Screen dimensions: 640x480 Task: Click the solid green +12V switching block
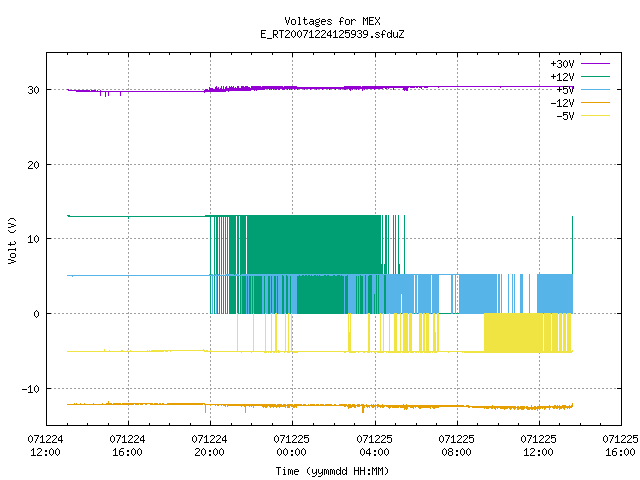point(314,245)
